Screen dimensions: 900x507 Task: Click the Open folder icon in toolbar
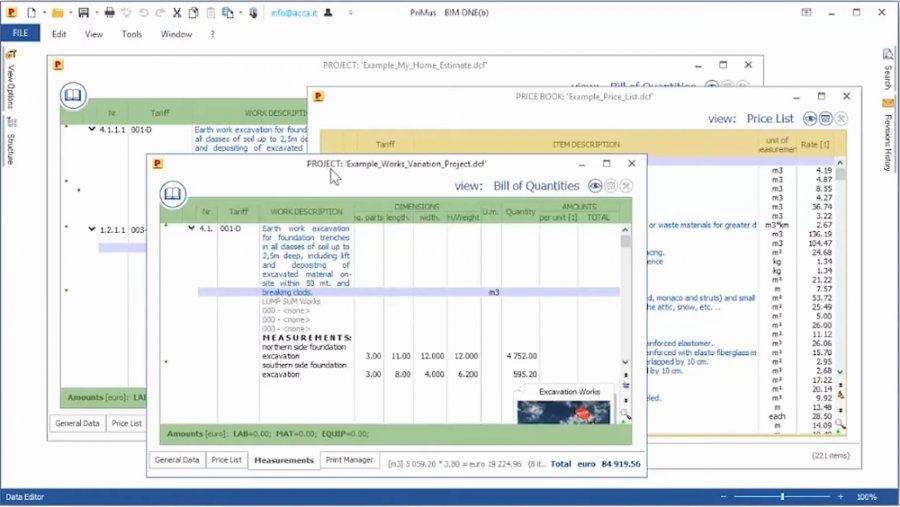coord(57,12)
